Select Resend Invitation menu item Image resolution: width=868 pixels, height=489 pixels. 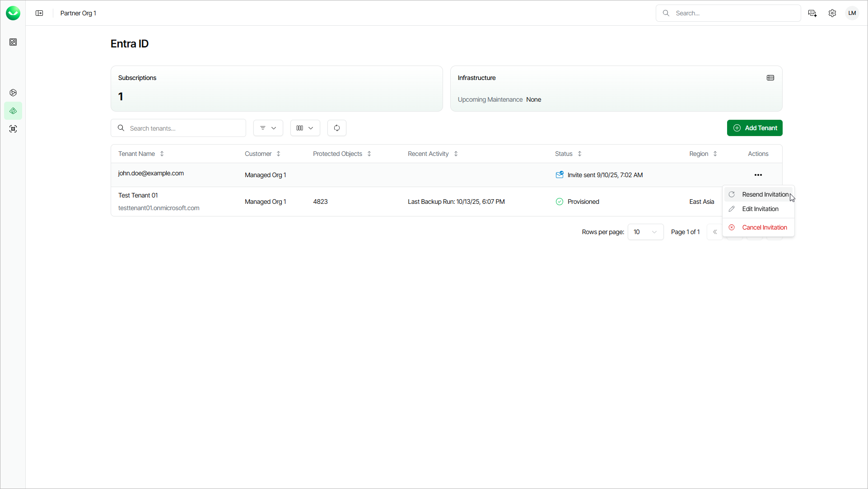pos(765,194)
